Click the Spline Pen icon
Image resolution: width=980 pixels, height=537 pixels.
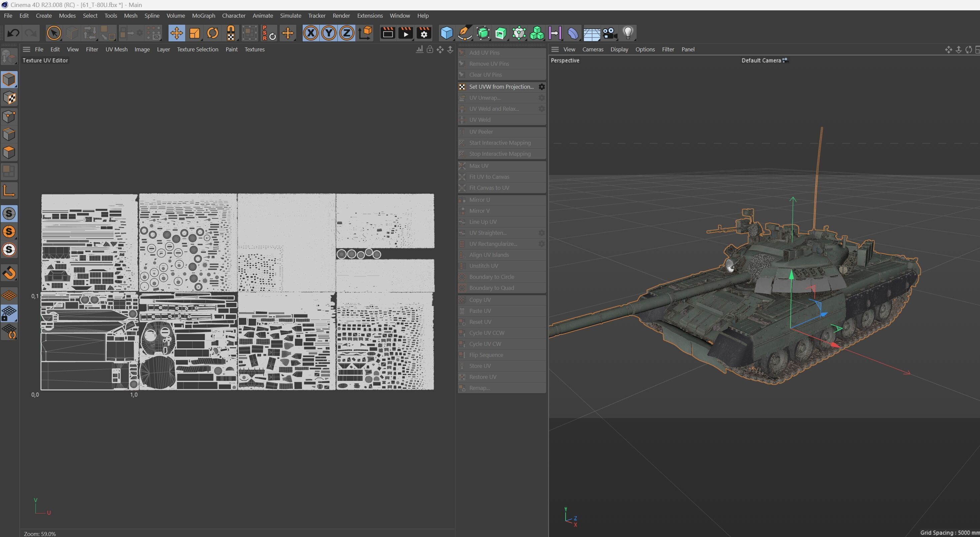click(464, 33)
